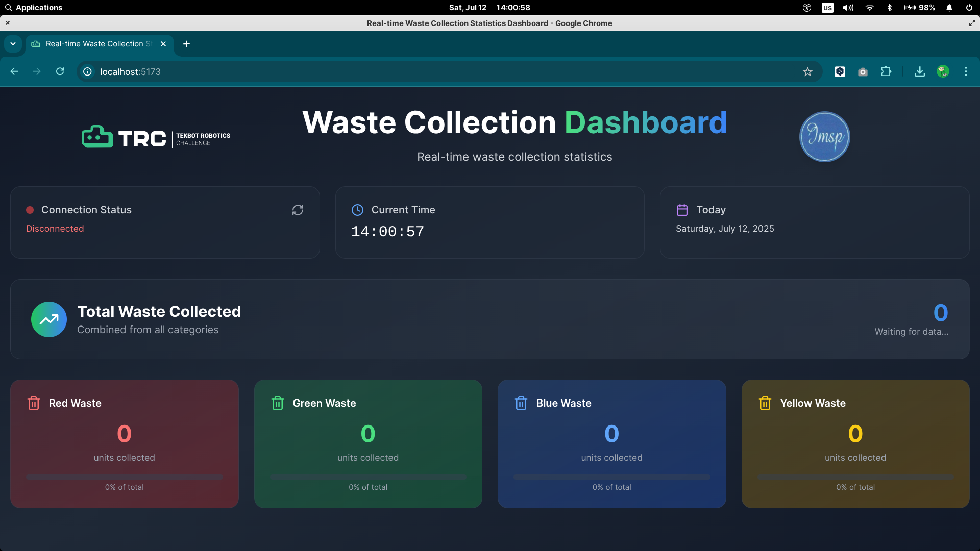980x551 pixels.
Task: Click the browser back navigation button
Action: pos(14,71)
